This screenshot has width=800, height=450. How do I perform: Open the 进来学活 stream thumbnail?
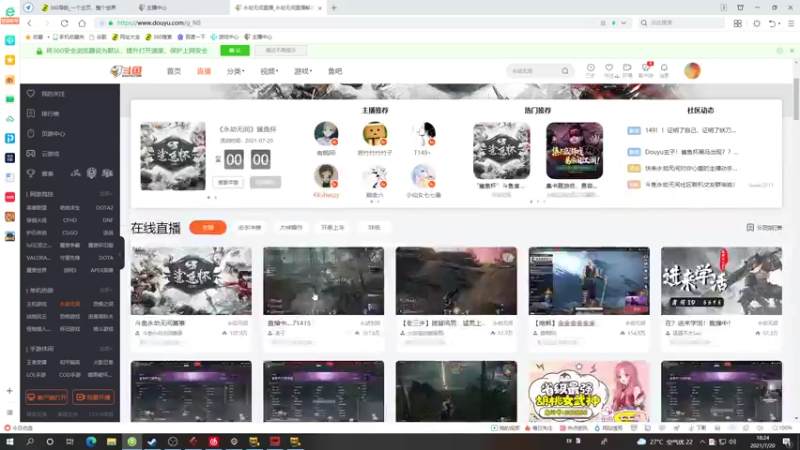(721, 281)
